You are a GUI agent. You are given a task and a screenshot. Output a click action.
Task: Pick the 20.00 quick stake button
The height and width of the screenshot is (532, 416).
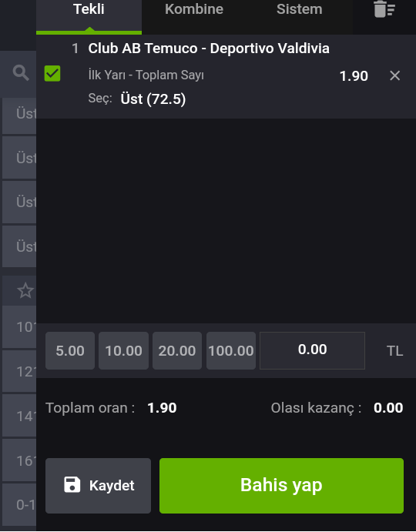coord(177,350)
